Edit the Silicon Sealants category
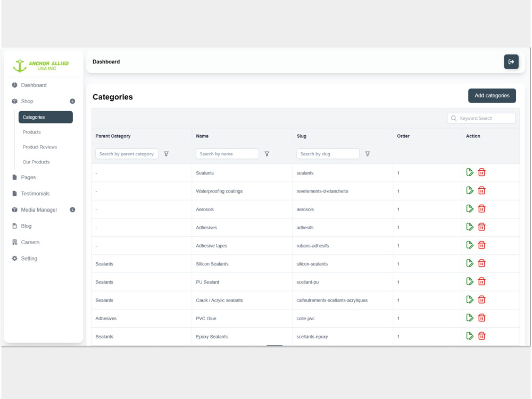The height and width of the screenshot is (399, 532). click(470, 263)
